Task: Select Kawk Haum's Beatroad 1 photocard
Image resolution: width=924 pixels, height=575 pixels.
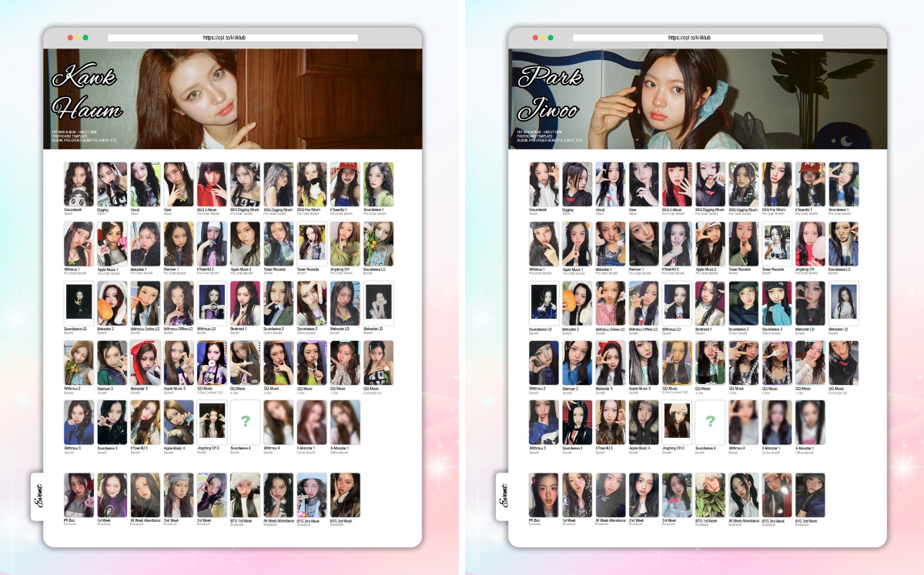Action: (x=245, y=303)
